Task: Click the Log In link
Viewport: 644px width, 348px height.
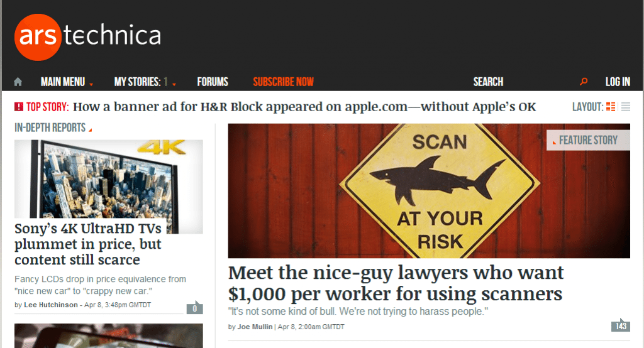Action: [x=618, y=82]
